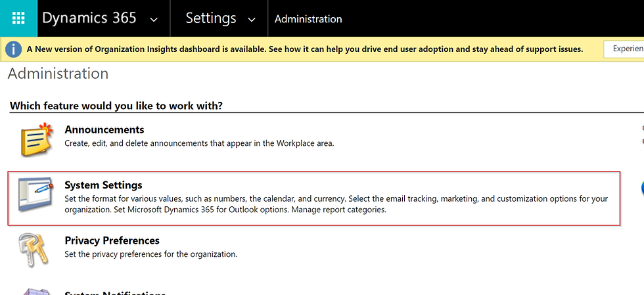
Task: Select the Administration breadcrumb
Action: [308, 19]
